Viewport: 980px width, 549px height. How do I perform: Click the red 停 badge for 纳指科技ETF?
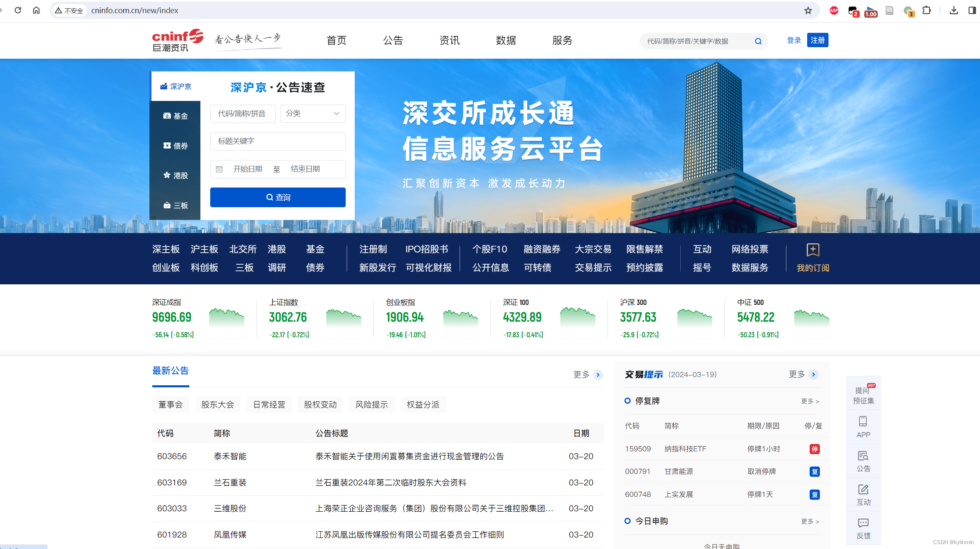[815, 449]
